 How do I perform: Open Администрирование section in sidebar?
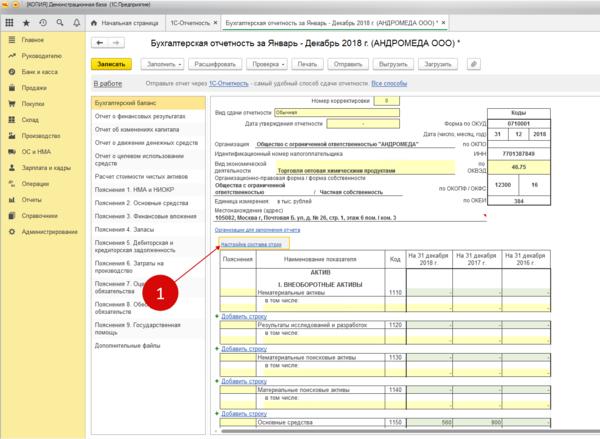49,232
